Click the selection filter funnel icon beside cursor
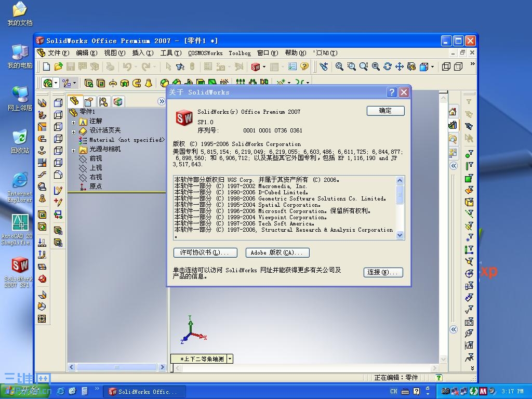This screenshot has width=532, height=399. click(180, 66)
